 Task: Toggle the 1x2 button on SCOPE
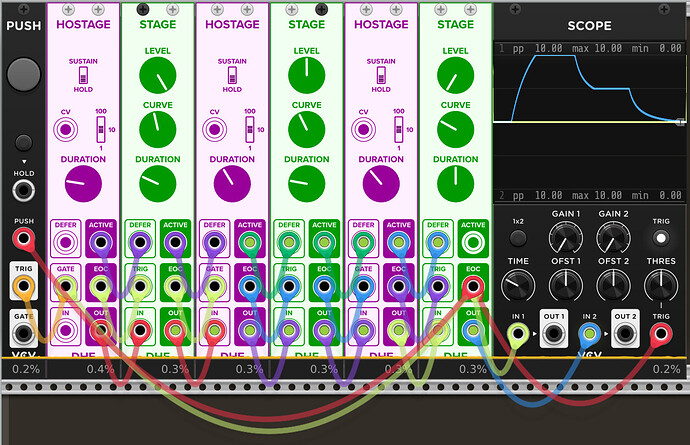coord(518,238)
